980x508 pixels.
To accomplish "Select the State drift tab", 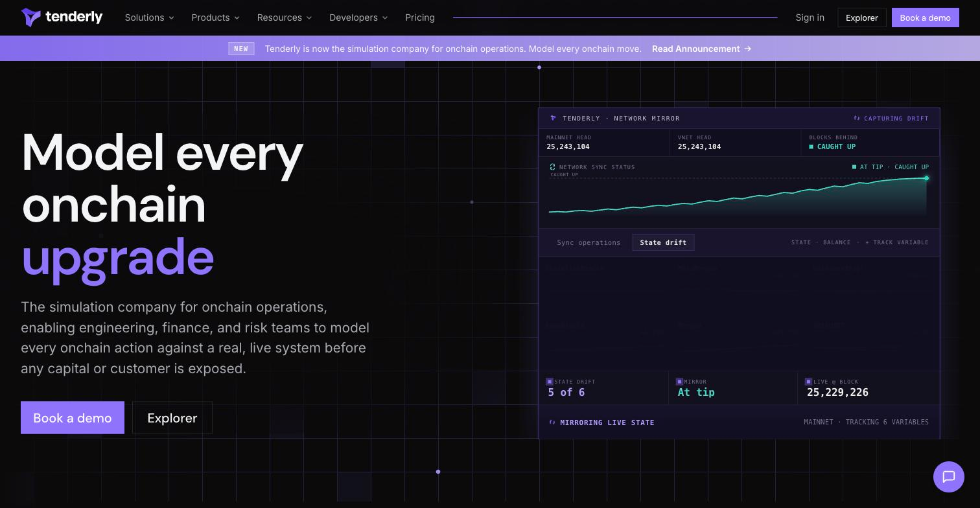I will [663, 242].
